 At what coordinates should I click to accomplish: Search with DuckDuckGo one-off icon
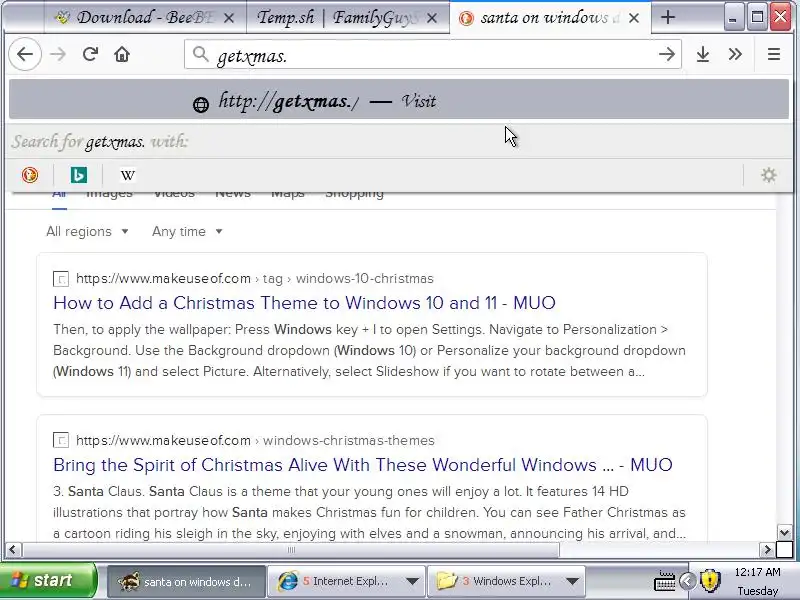(30, 175)
